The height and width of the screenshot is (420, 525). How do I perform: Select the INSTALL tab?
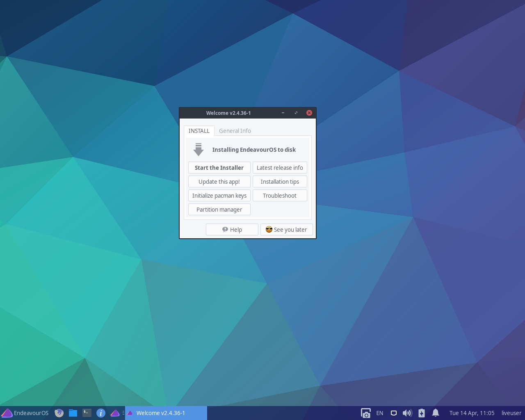coord(199,131)
